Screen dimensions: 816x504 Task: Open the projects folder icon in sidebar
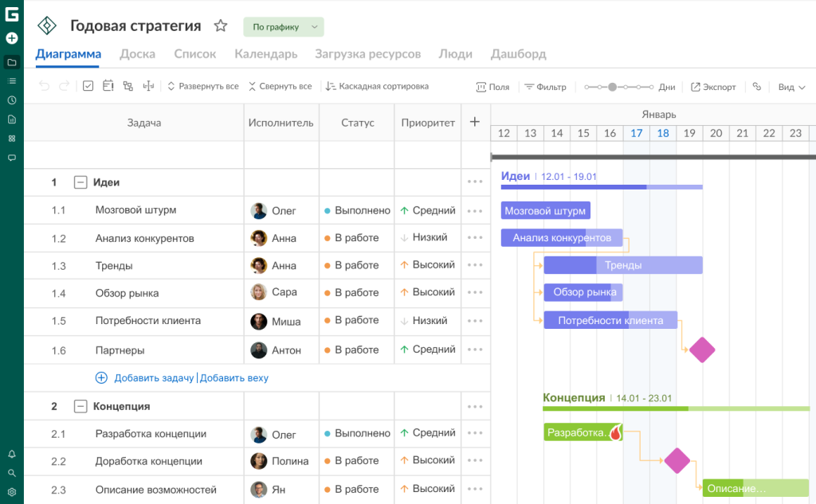coord(11,62)
